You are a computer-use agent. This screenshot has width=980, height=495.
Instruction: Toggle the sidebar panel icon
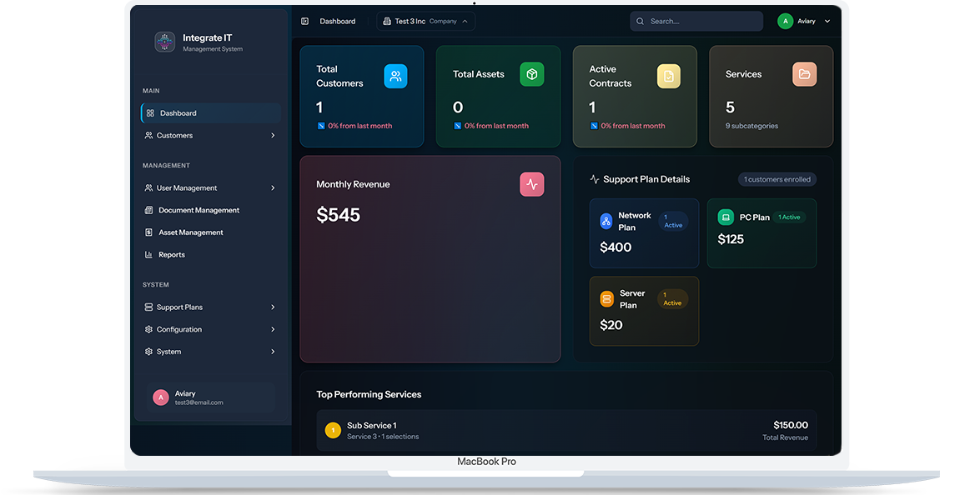[x=304, y=22]
